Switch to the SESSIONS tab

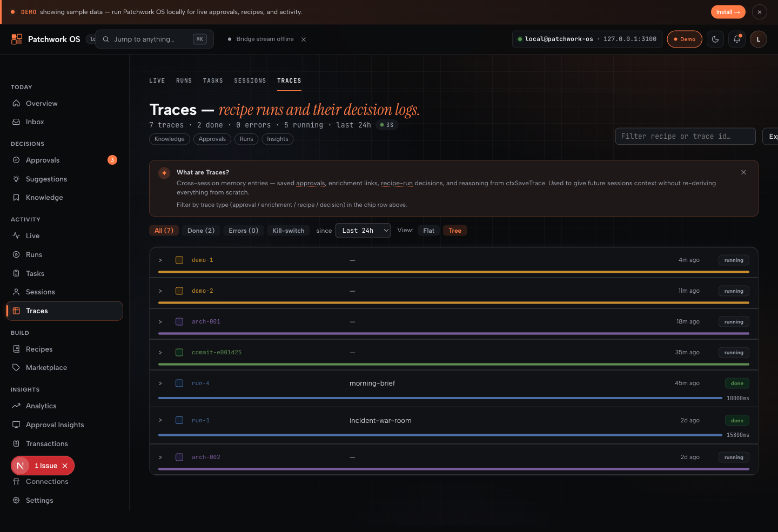coord(250,81)
